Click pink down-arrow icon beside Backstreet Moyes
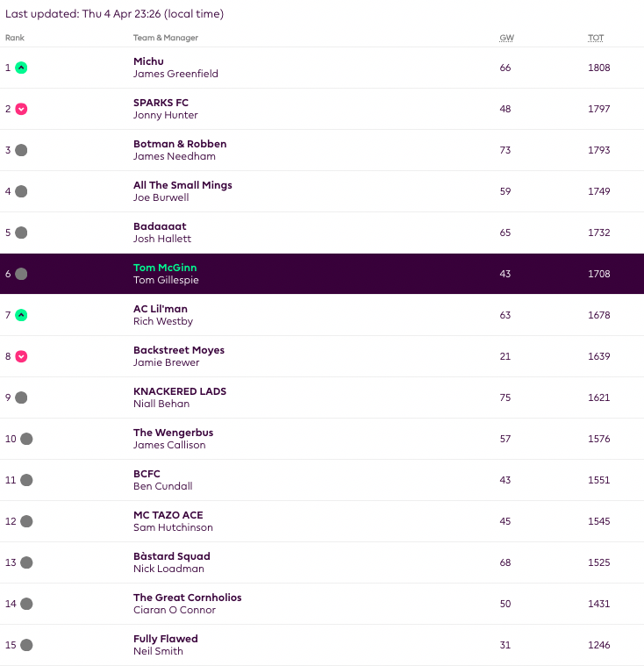The image size is (644, 666). [x=21, y=356]
